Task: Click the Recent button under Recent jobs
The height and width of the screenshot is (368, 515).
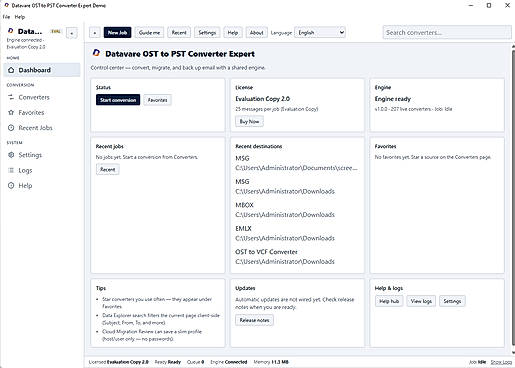Action: [107, 169]
